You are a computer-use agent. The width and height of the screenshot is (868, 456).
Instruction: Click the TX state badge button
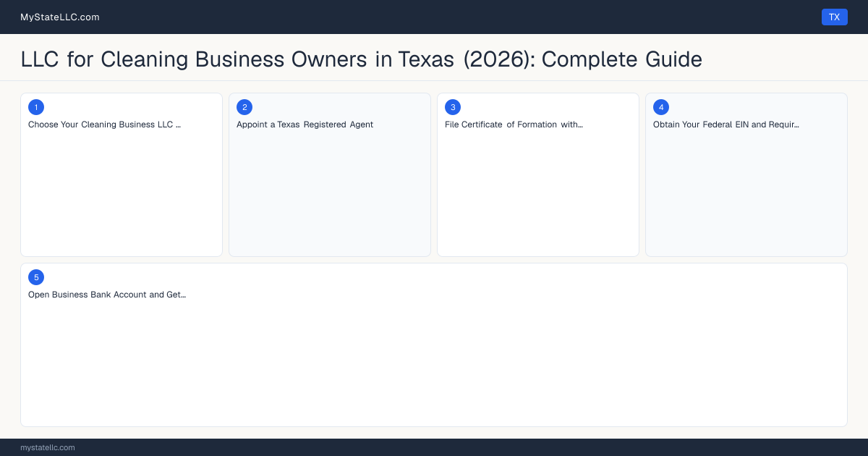[x=834, y=17]
